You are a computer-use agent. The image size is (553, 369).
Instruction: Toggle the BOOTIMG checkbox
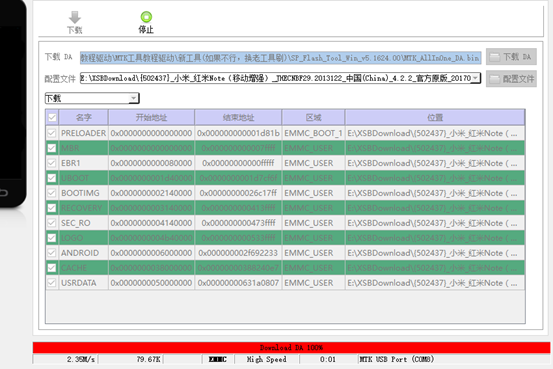click(x=51, y=193)
